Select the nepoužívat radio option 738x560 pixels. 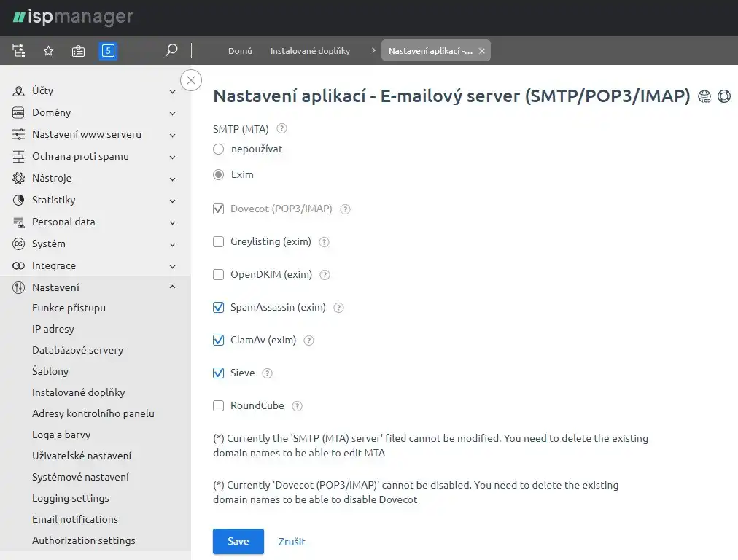[x=218, y=149]
